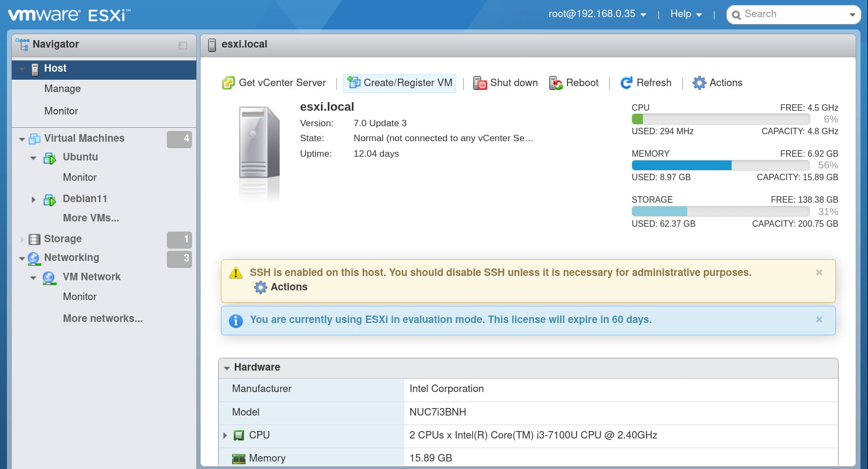Minimize the Navigator panel

[x=183, y=45]
